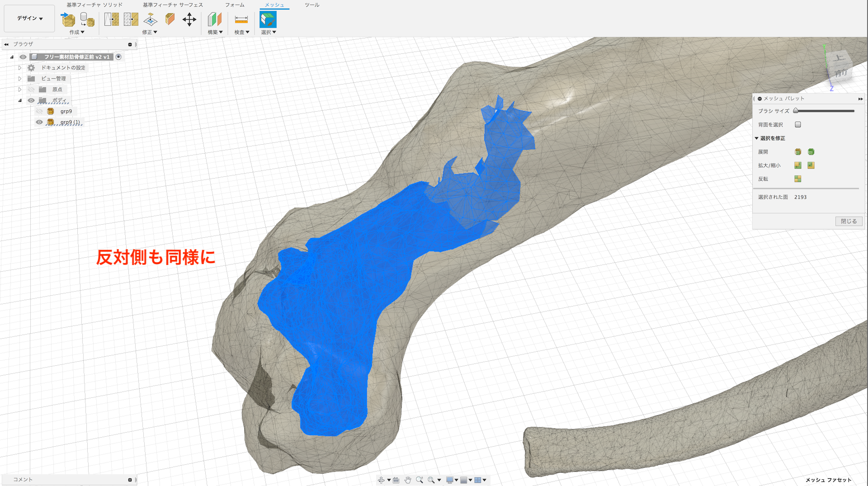Open the Viewports layout icon
Viewport: 868px width, 486px height.
point(478,480)
